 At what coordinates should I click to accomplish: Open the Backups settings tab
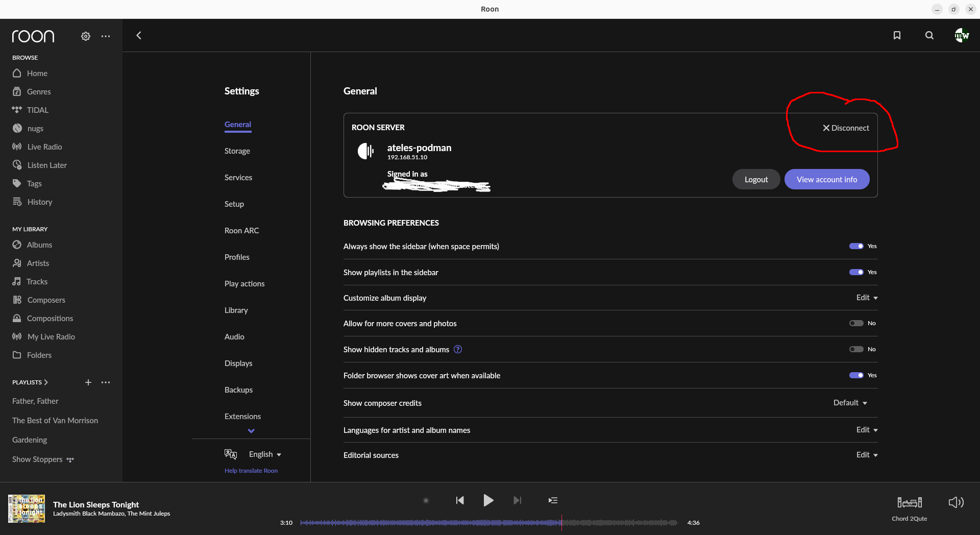coord(238,390)
